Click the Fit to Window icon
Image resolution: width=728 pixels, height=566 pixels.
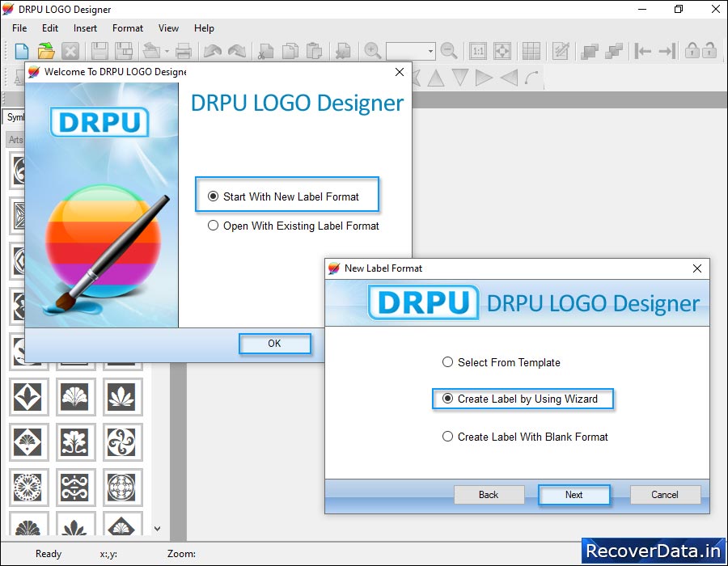point(502,51)
